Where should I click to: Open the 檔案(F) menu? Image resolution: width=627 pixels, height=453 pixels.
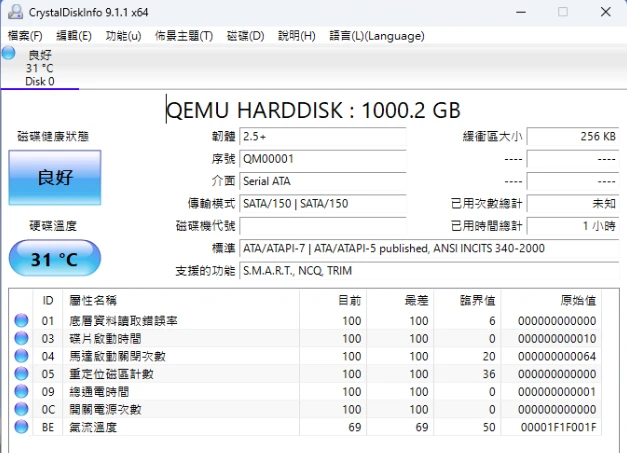25,35
